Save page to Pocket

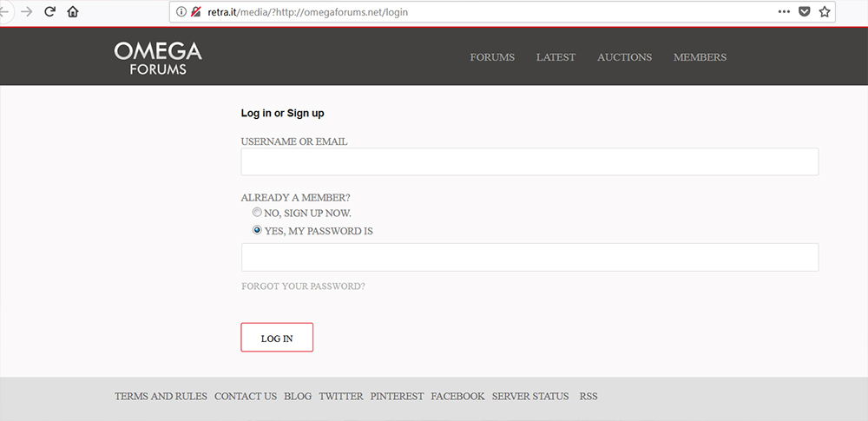pyautogui.click(x=805, y=12)
